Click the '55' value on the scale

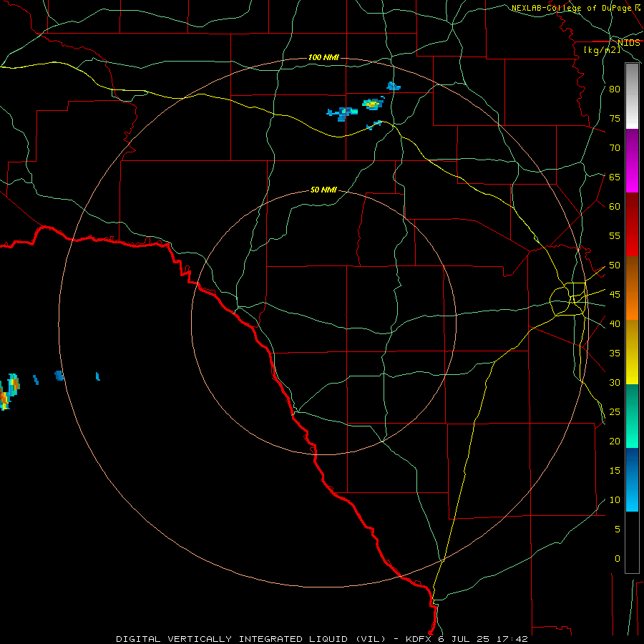point(615,235)
